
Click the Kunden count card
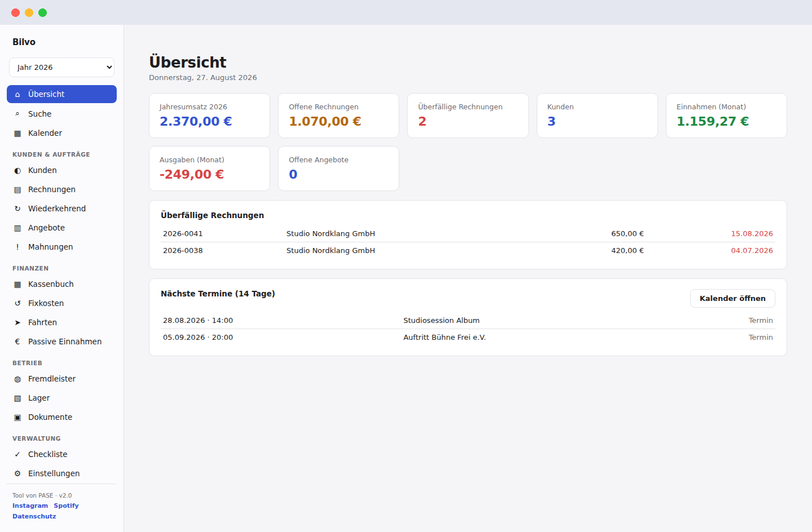[x=597, y=116]
